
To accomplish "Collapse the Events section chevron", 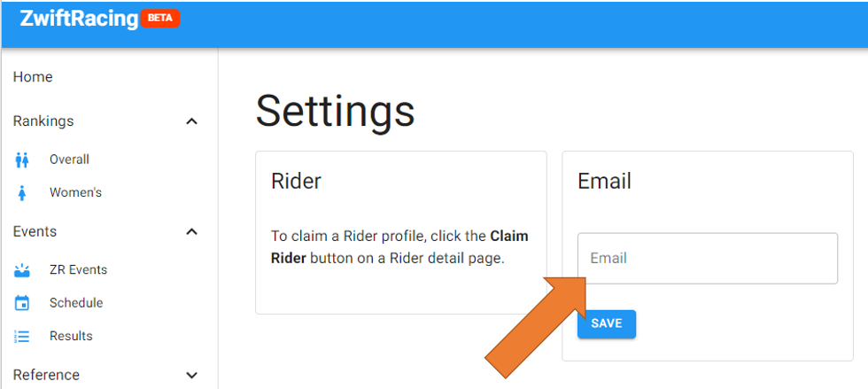I will point(191,232).
